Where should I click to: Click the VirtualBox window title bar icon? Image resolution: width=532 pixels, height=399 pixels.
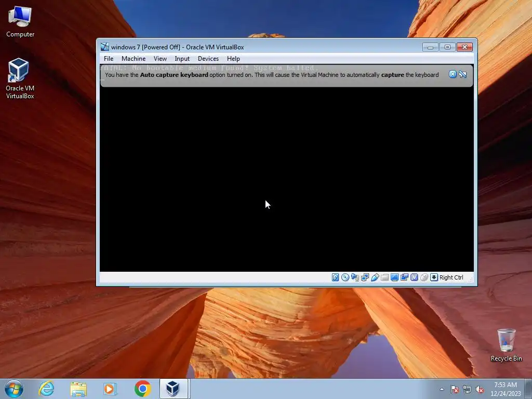pyautogui.click(x=105, y=47)
